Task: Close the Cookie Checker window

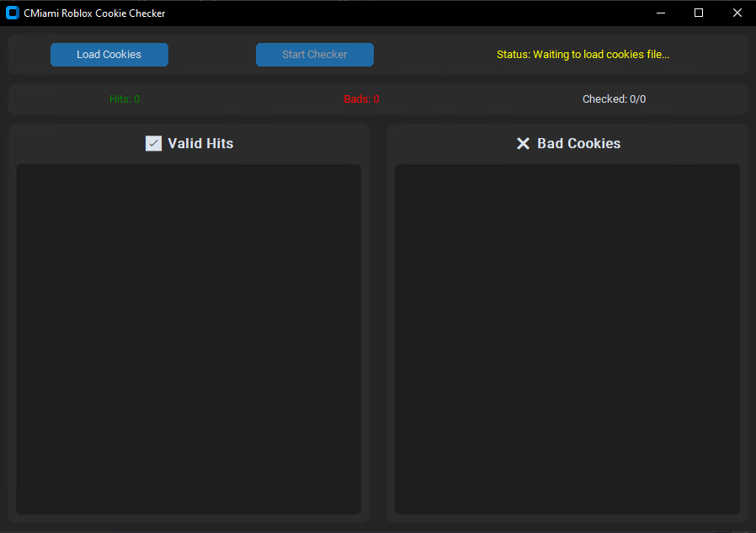Action: (737, 13)
